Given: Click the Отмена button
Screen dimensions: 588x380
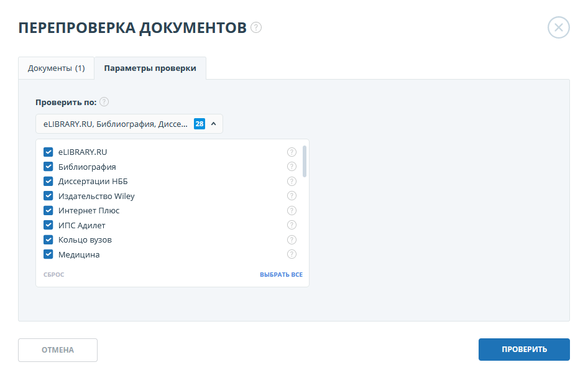Looking at the screenshot, I should pos(58,350).
